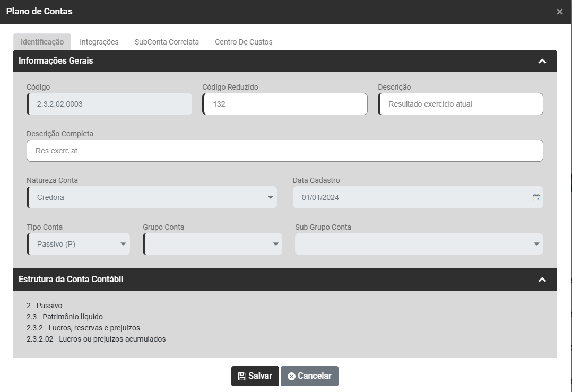Click the 'Tipo Conta' field label

[45, 227]
